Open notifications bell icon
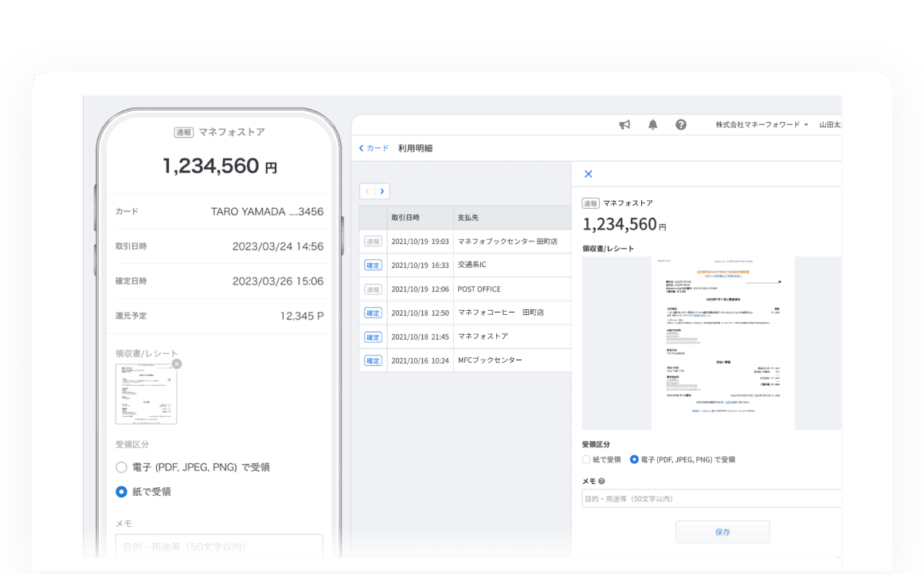 click(653, 124)
